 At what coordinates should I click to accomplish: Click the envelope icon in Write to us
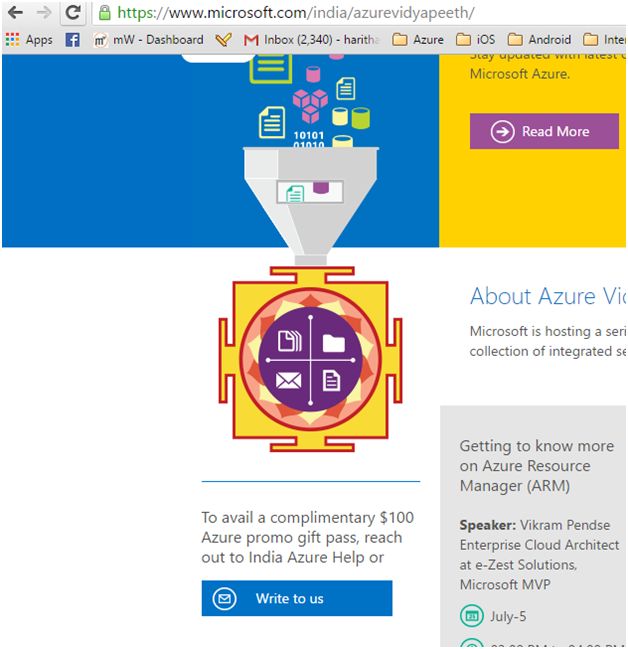[226, 598]
